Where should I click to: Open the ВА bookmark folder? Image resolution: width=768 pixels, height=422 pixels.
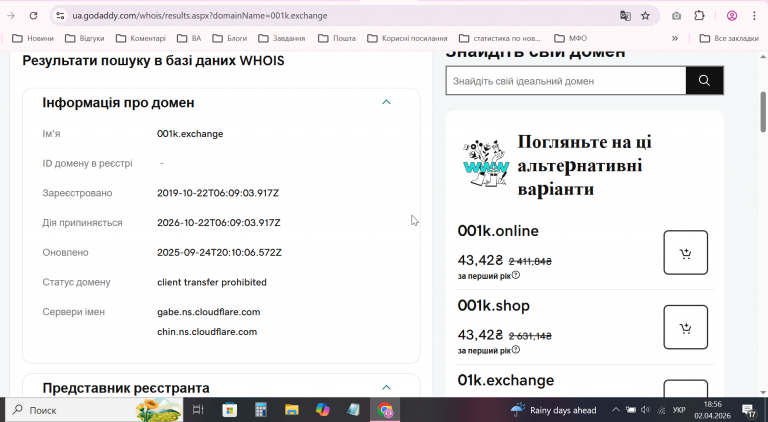tap(190, 38)
